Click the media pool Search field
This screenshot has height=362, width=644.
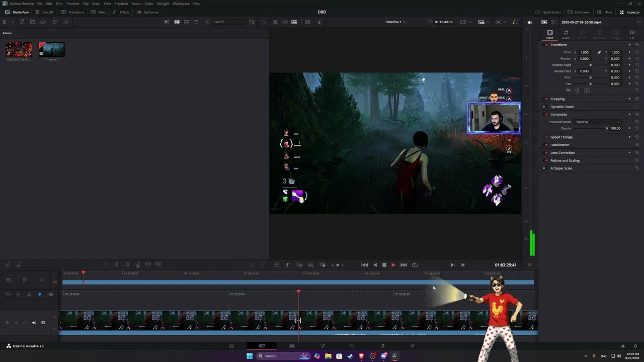[x=229, y=22]
